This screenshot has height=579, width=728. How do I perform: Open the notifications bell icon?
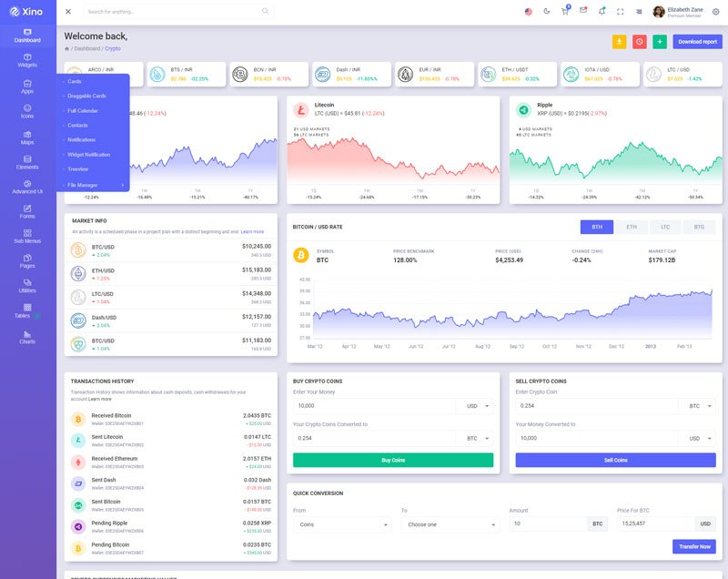[602, 12]
